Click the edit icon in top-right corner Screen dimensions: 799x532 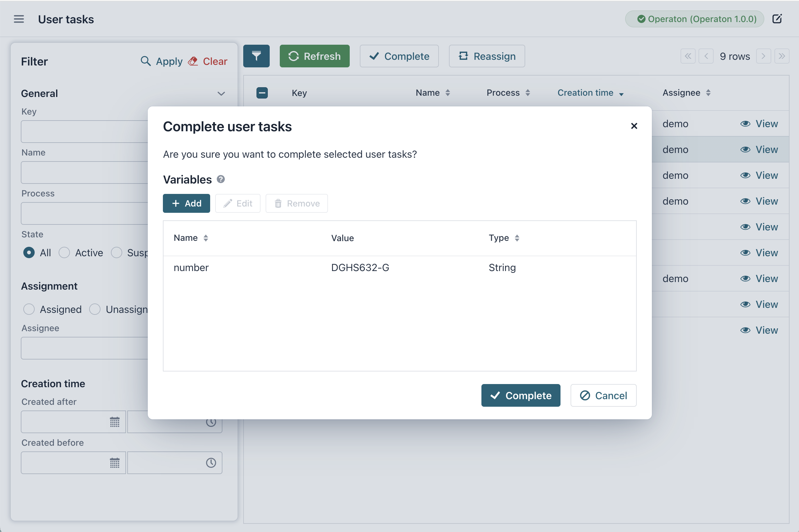pyautogui.click(x=777, y=19)
